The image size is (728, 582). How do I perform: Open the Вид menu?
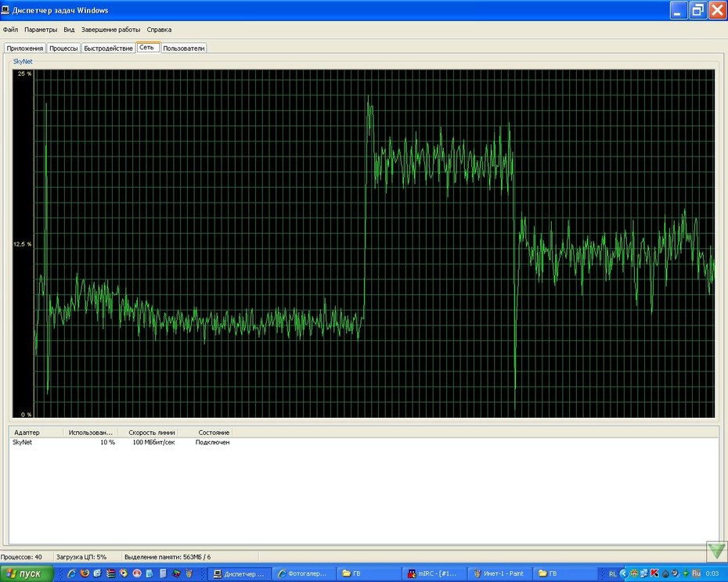click(x=69, y=30)
